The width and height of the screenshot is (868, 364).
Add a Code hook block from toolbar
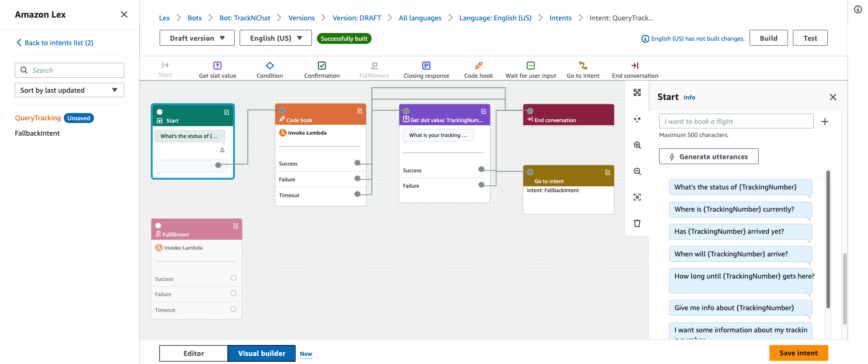click(478, 70)
